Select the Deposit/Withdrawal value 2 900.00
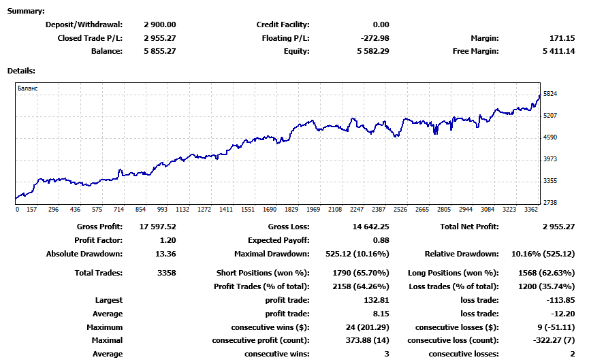Image resolution: width=589 pixels, height=364 pixels. [x=159, y=25]
